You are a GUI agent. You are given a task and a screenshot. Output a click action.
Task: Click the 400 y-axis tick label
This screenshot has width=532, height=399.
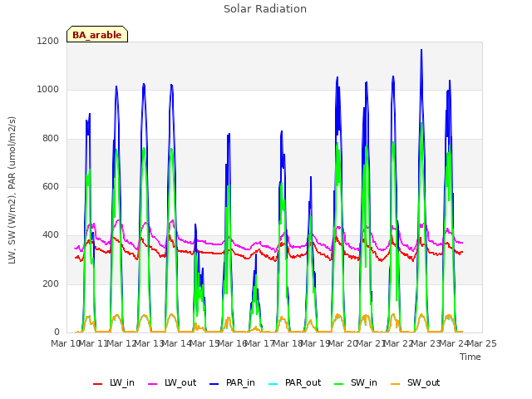coord(51,235)
